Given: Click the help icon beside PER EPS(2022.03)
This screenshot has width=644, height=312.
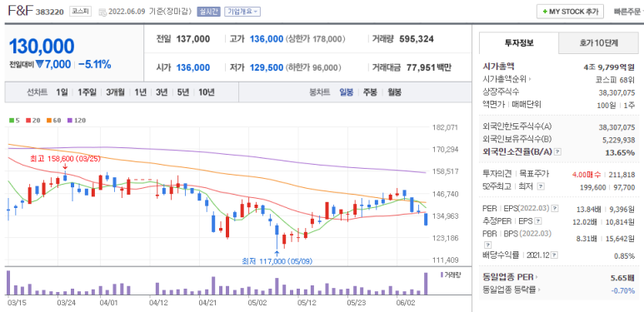Looking at the screenshot, I should click(x=555, y=209).
